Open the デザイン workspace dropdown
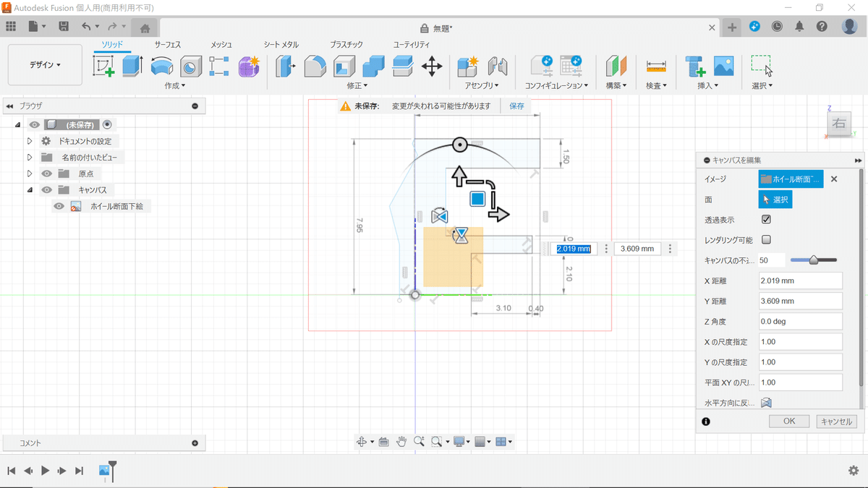Viewport: 868px width, 488px height. [x=45, y=64]
